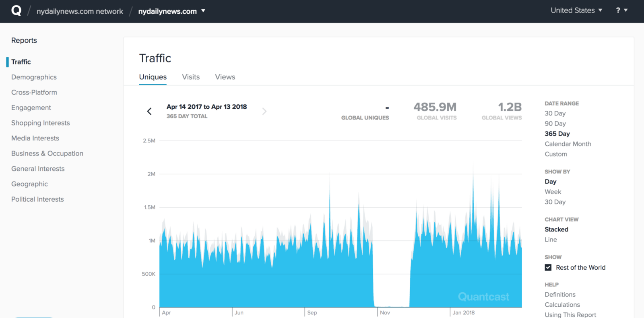
Task: Switch chart view to Line
Action: click(551, 240)
